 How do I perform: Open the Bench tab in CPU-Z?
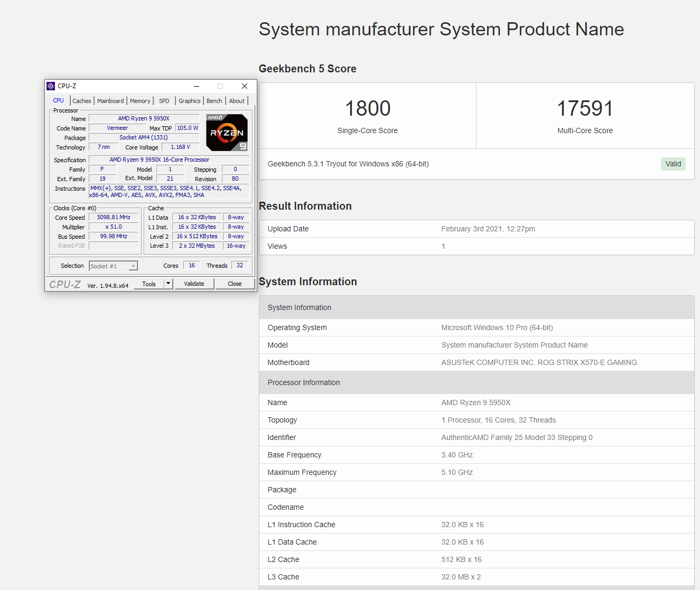click(x=214, y=101)
